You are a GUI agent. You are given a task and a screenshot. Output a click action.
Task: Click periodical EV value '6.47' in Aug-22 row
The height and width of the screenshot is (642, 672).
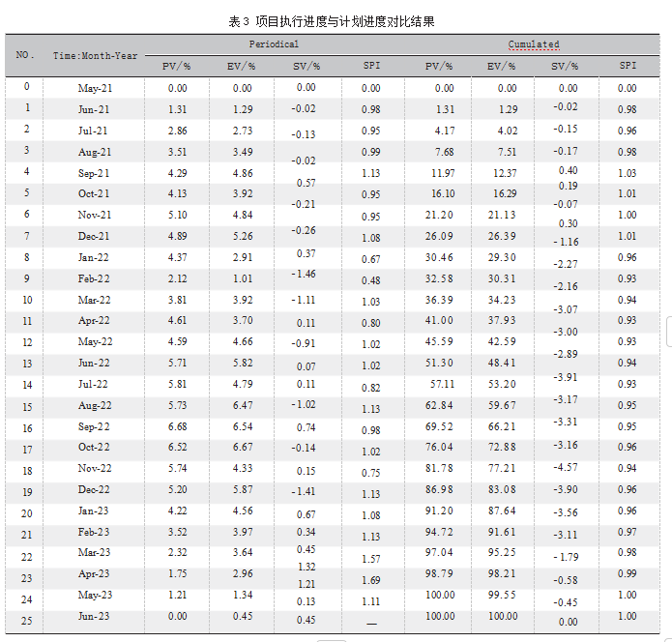(x=243, y=405)
